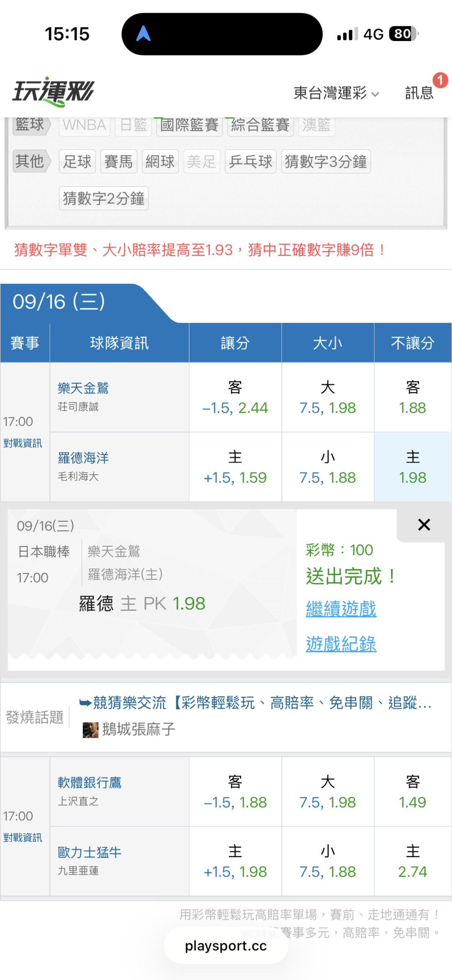Choose the 猜數字2分鐘 game tab
The height and width of the screenshot is (980, 452).
(x=104, y=198)
